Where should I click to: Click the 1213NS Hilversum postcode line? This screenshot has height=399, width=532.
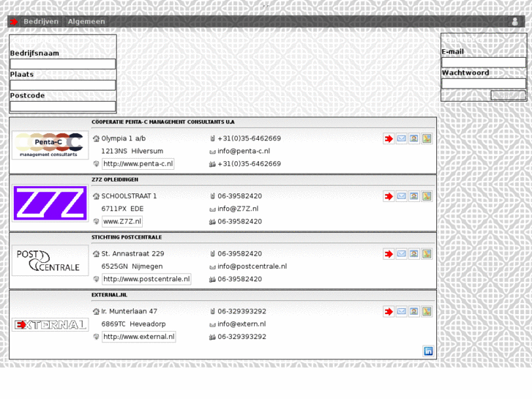132,151
